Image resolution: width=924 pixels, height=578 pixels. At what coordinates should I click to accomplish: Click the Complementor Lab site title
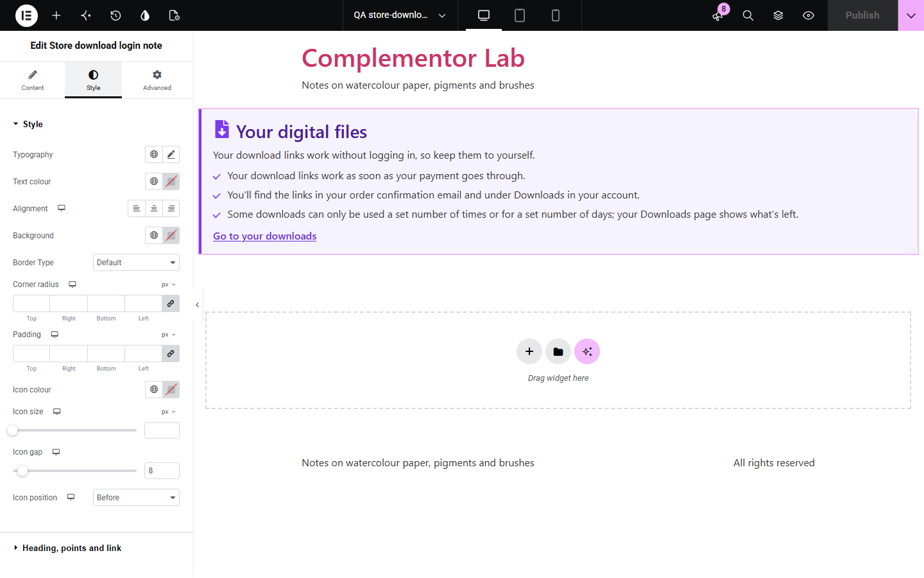click(x=413, y=58)
